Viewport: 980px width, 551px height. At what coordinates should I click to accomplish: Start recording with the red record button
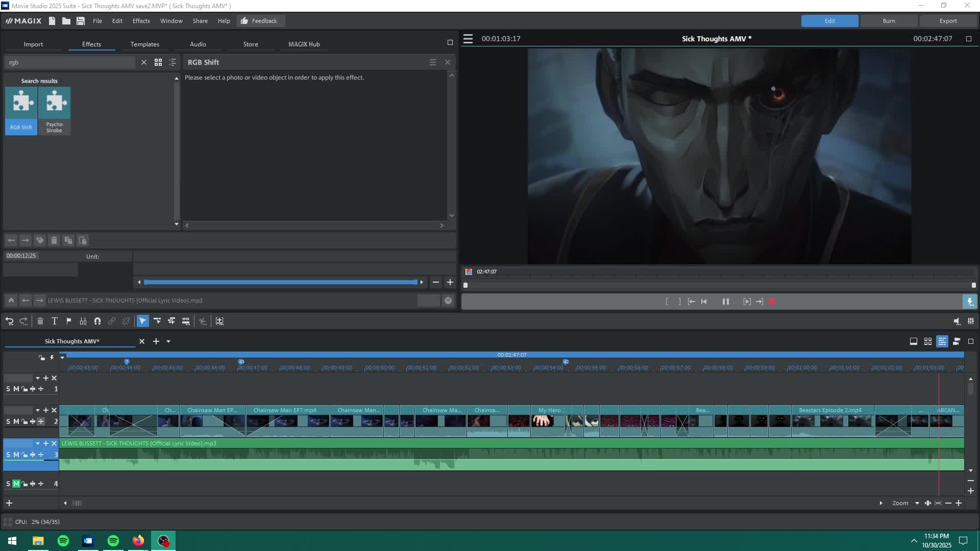tap(772, 302)
